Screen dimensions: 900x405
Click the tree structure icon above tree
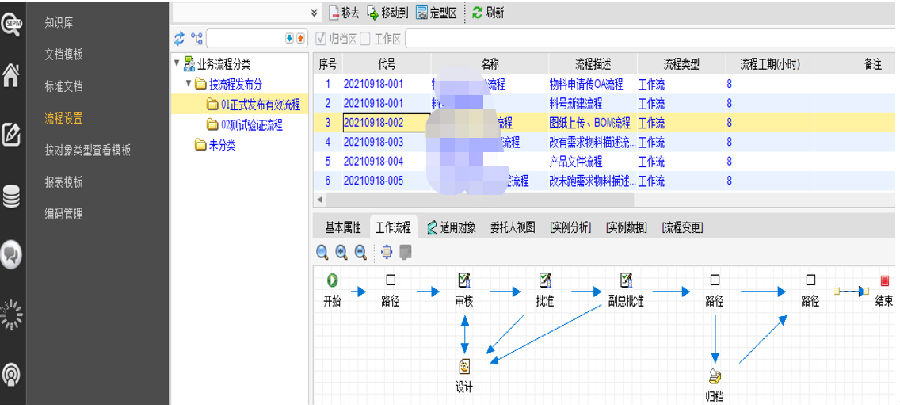(x=197, y=38)
